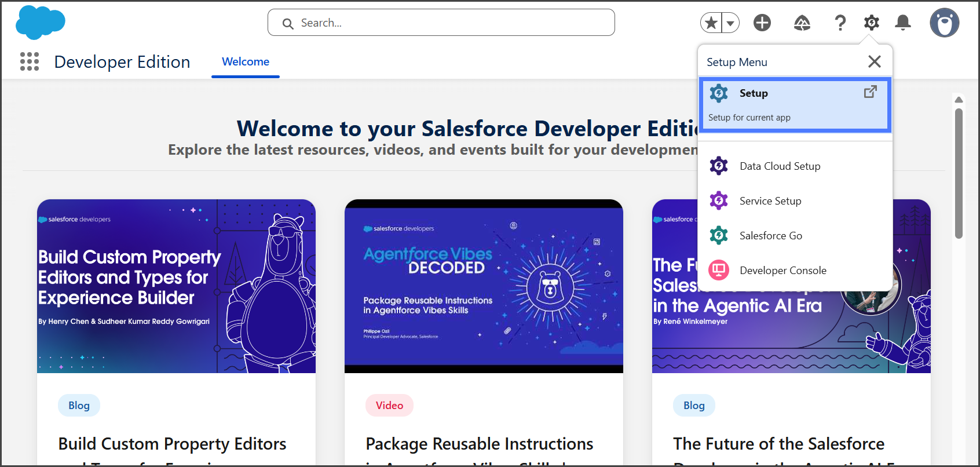
Task: Click the Salesforce cloud logo
Action: coord(41,23)
